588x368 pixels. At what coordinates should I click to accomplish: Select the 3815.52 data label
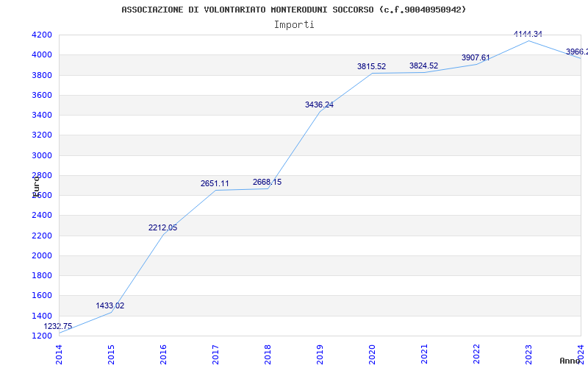coord(371,66)
